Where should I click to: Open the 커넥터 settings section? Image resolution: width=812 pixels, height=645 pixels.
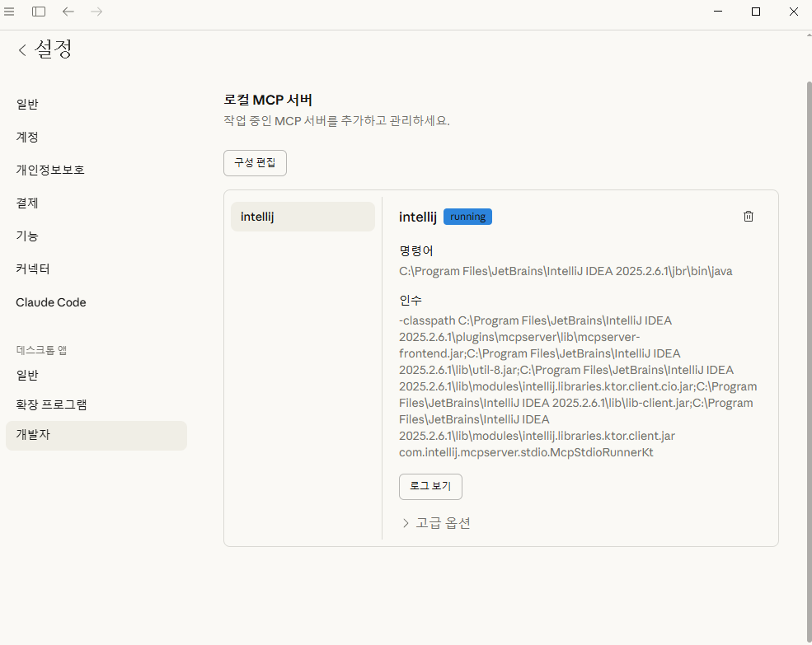33,269
